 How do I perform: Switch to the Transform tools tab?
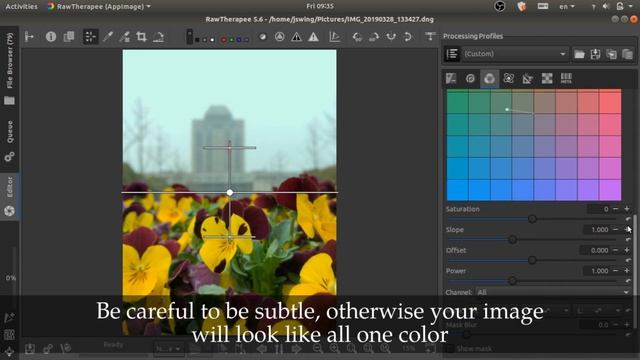528,78
